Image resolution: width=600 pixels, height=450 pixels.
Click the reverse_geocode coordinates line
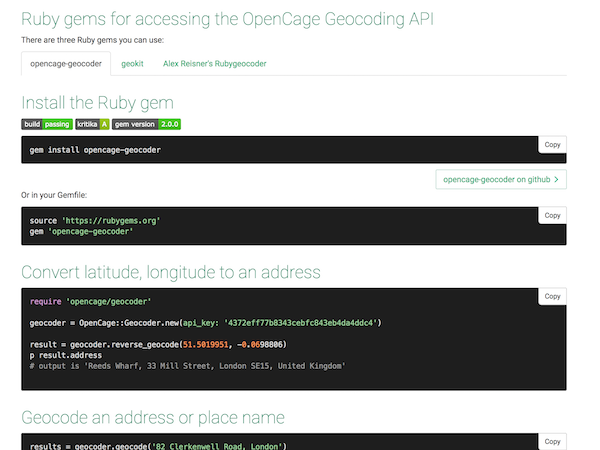(158, 344)
